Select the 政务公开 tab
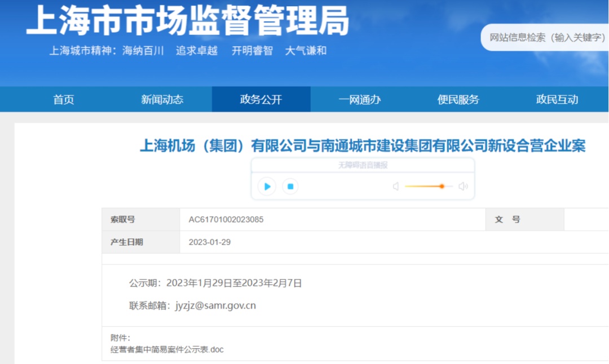The image size is (609, 364). pyautogui.click(x=261, y=100)
